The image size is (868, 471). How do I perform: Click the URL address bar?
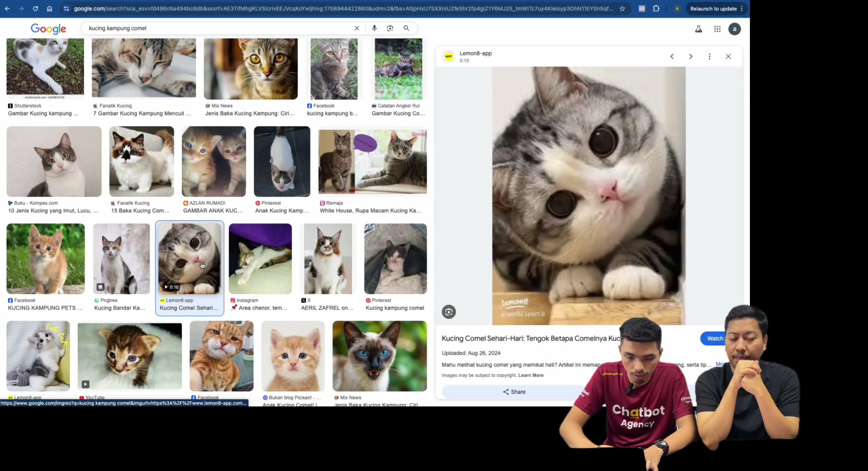344,8
